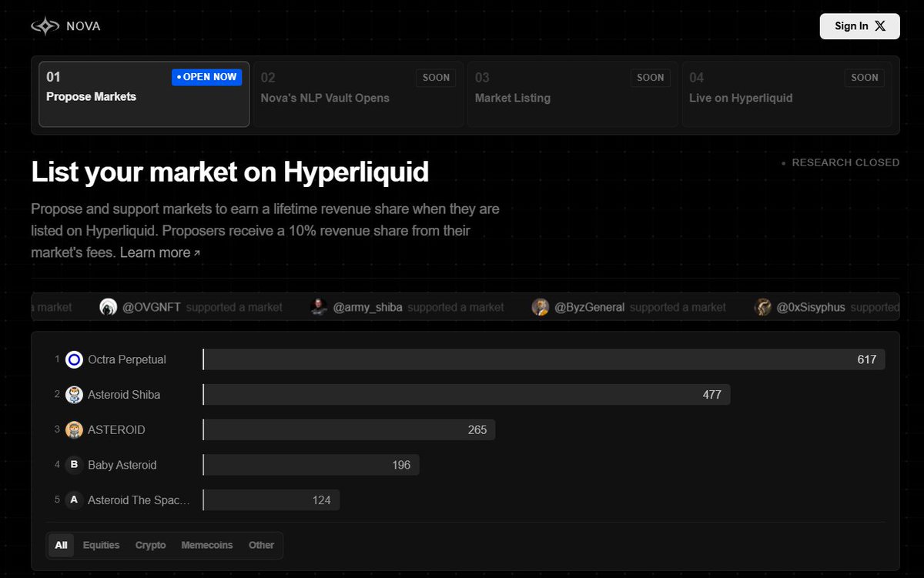
Task: Click the support bar showing 124
Action: (x=271, y=500)
